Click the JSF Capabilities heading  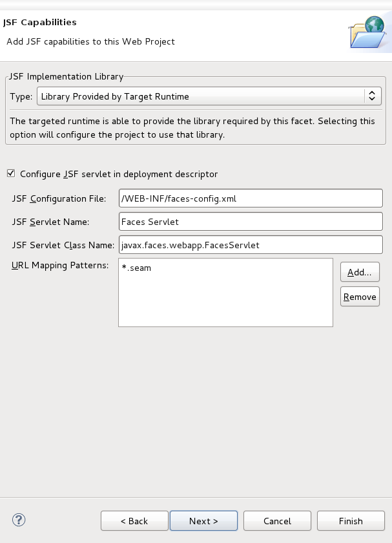coord(40,22)
